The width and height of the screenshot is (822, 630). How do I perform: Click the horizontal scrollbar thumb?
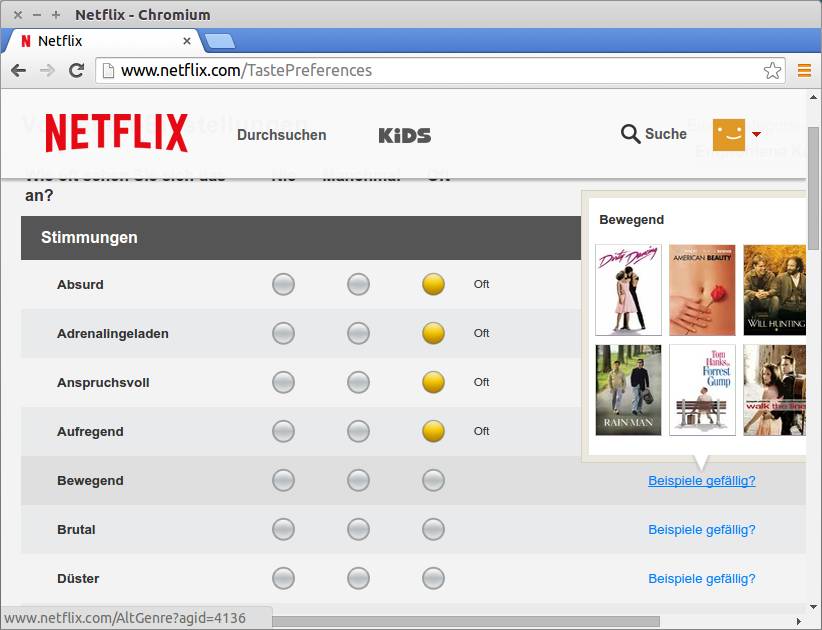pyautogui.click(x=466, y=622)
